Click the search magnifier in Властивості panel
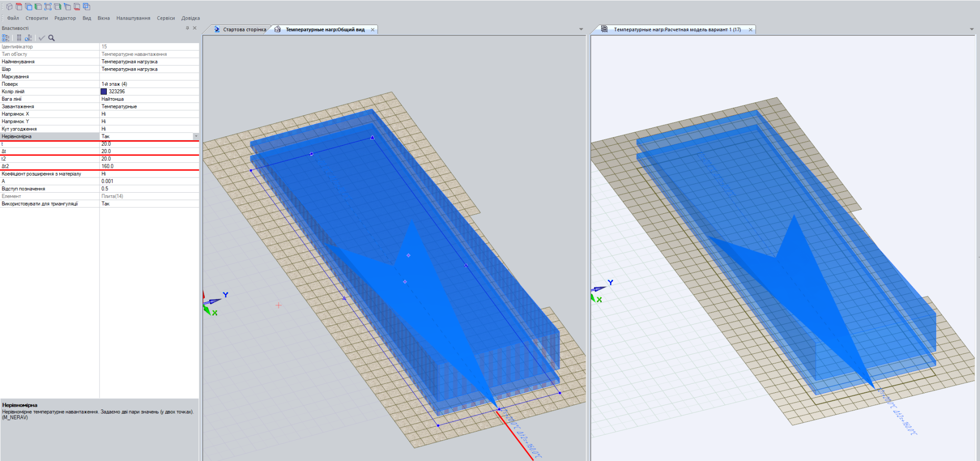This screenshot has width=980, height=461. point(51,38)
